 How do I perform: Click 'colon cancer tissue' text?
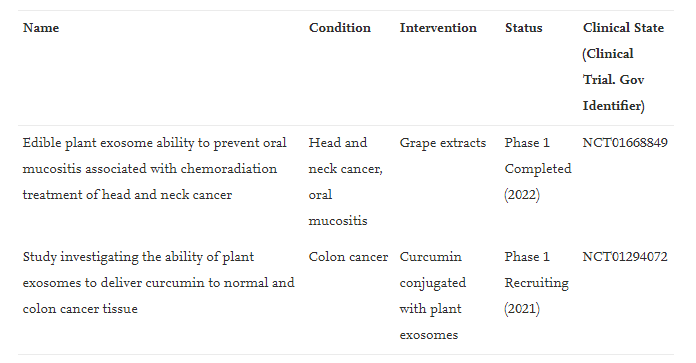point(80,309)
